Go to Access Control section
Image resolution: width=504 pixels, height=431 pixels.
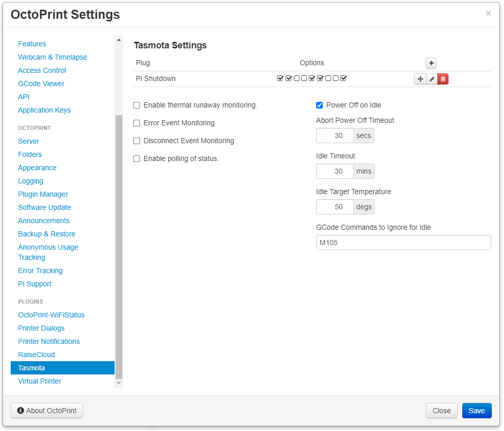(42, 70)
